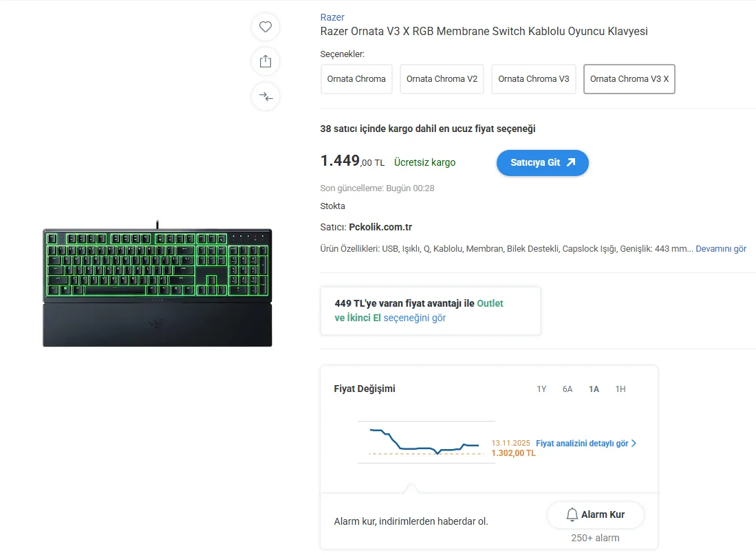Viewport: 756px width, 555px height.
Task: Click the bell icon in Alarm Kur
Action: click(x=572, y=514)
